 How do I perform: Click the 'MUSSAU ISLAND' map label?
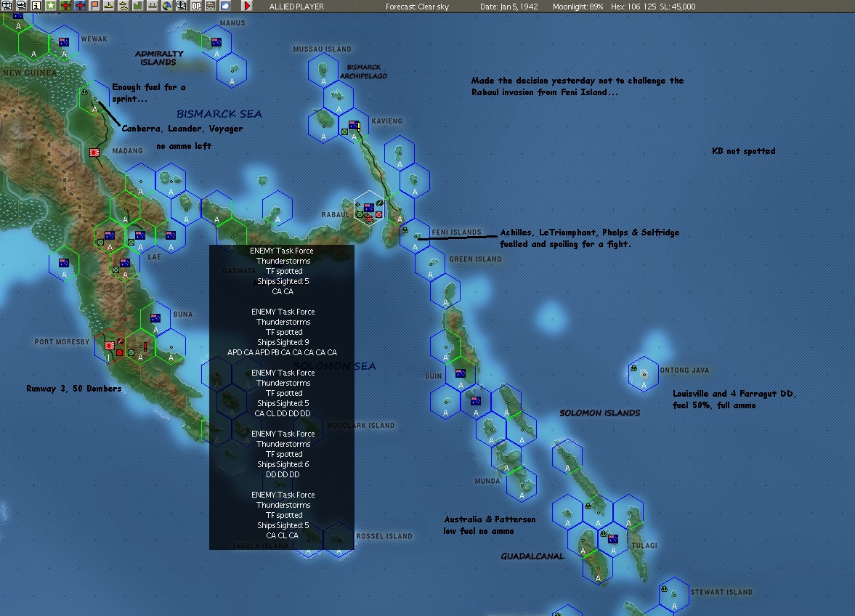[323, 49]
